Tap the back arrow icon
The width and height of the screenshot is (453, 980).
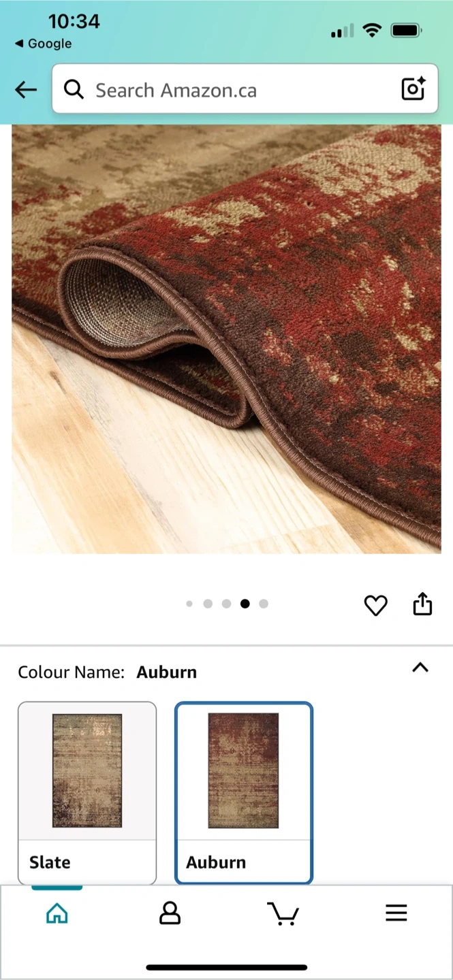26,89
